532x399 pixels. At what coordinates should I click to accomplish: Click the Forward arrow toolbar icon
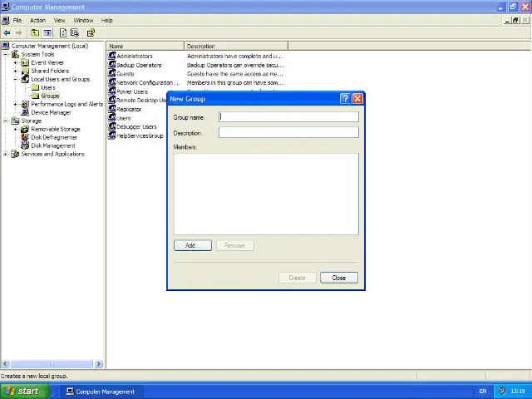18,33
